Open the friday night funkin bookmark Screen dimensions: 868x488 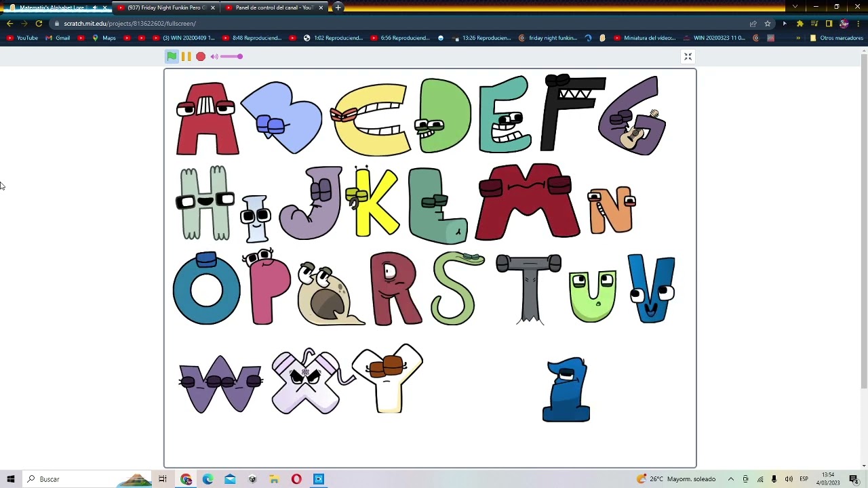coord(548,38)
